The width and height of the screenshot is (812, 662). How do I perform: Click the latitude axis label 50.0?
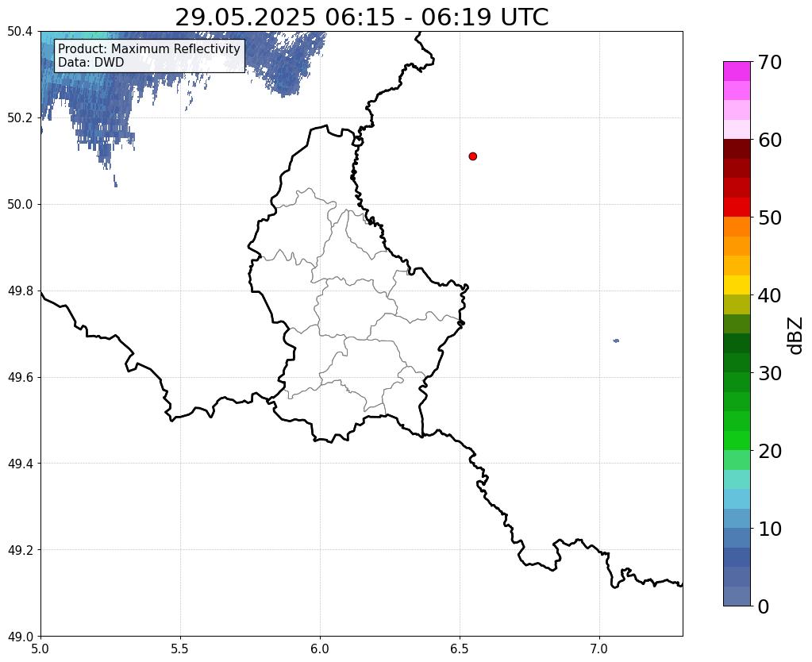tap(20, 205)
